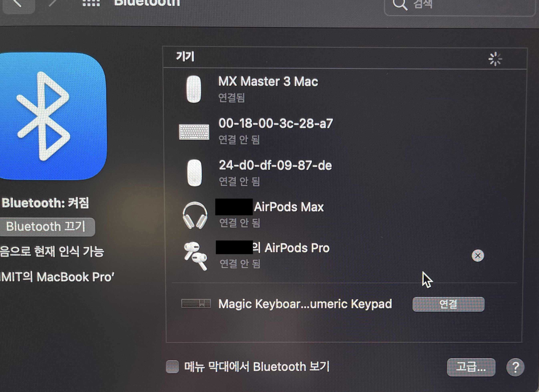Enable 메뉴 막대에서 Bluetooth 보기 checkbox
The image size is (539, 392).
172,366
